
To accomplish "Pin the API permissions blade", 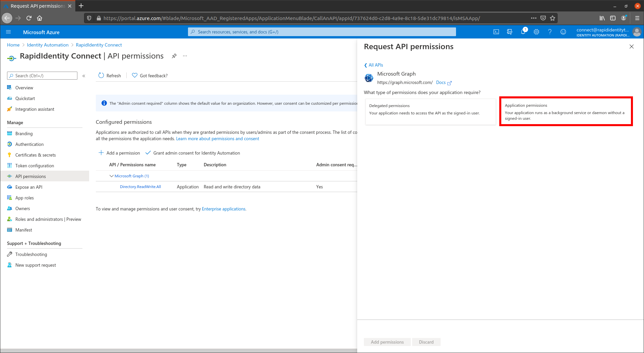I will click(x=174, y=56).
